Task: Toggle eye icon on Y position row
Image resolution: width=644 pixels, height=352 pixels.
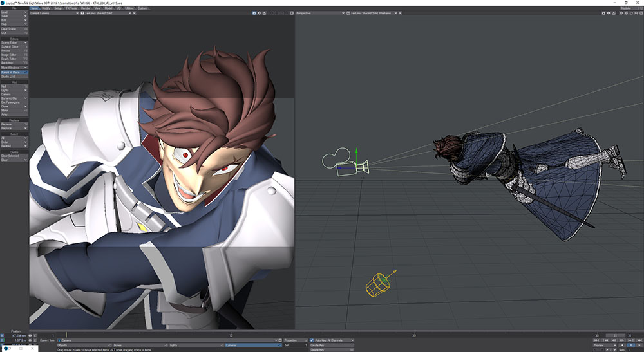Action: (30, 340)
